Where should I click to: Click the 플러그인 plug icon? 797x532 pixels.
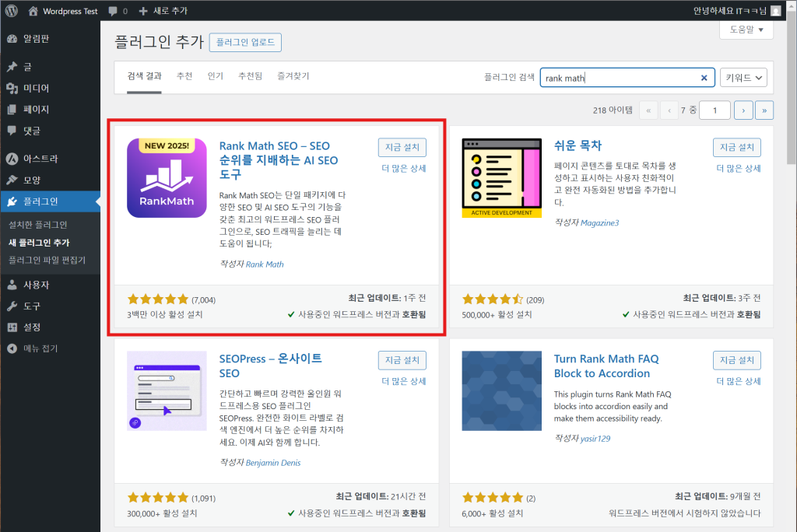tap(12, 201)
